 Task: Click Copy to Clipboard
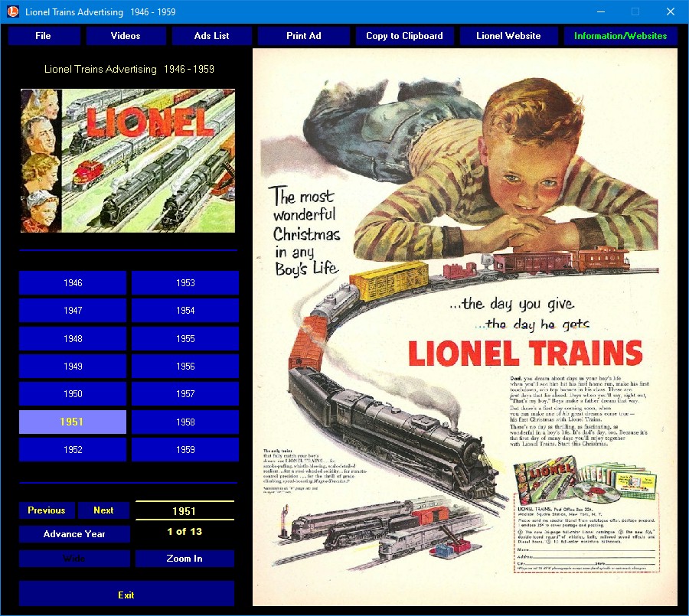coord(404,36)
